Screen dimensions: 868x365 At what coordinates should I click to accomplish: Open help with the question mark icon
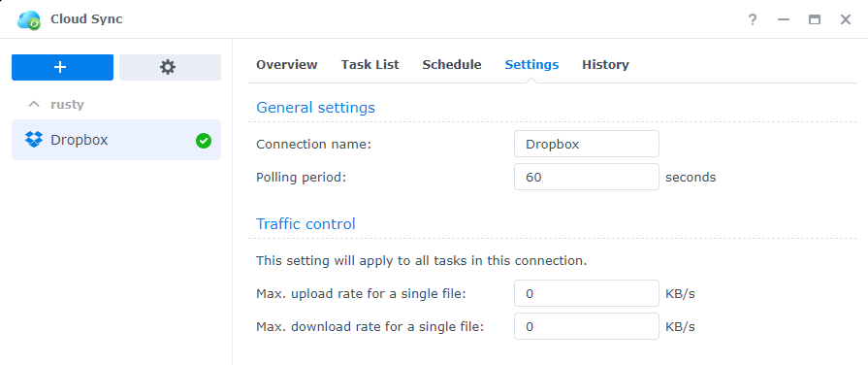pos(752,20)
